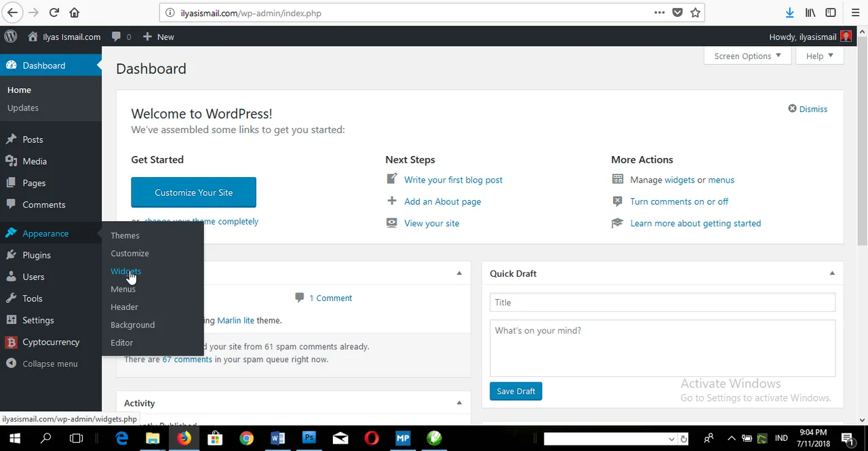Expand Screen Options dropdown
The image size is (868, 451).
(747, 56)
